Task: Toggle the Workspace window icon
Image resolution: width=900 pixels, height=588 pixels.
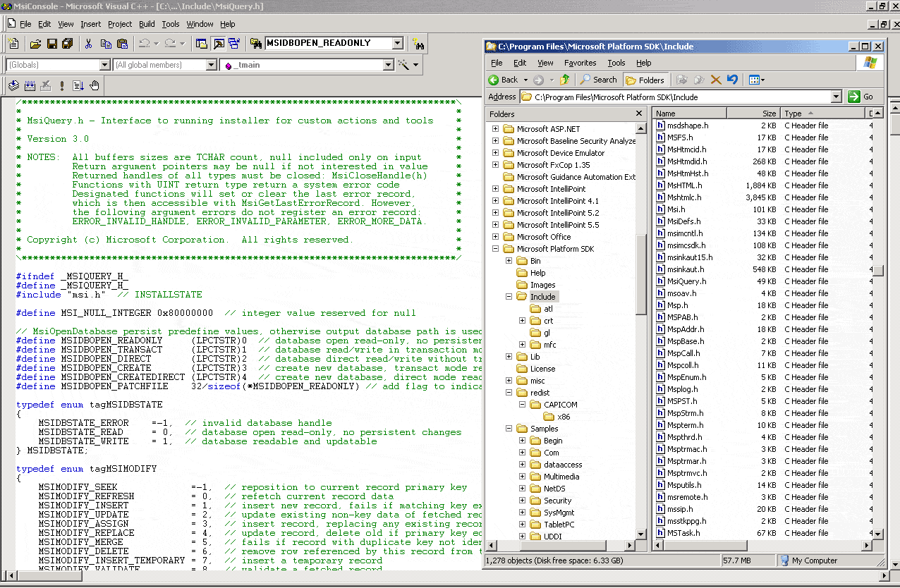Action: click(x=202, y=44)
